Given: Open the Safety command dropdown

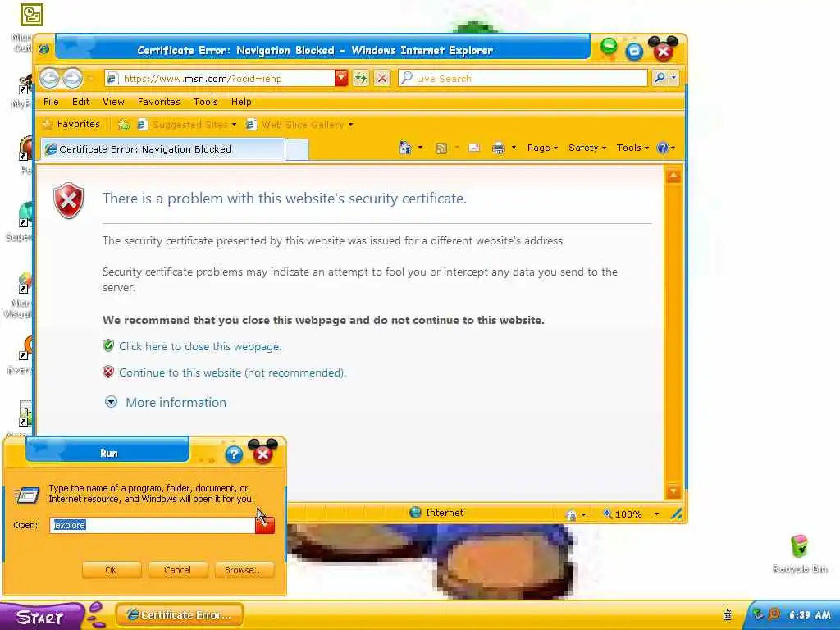Looking at the screenshot, I should click(x=587, y=148).
